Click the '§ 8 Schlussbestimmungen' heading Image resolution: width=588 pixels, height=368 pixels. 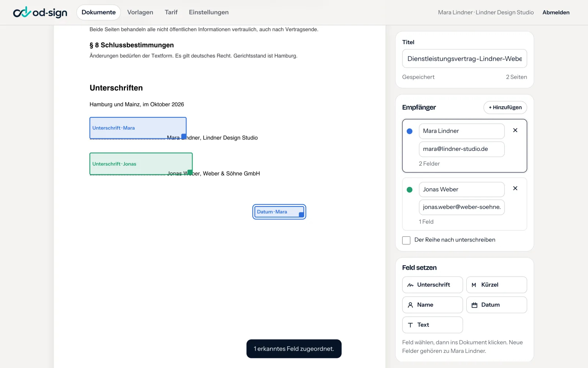coord(132,45)
